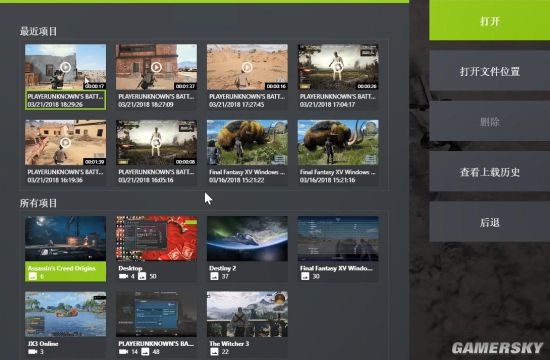550x360 pixels.
Task: Click play icon on 17:27:45 desert clip
Action: tap(247, 67)
